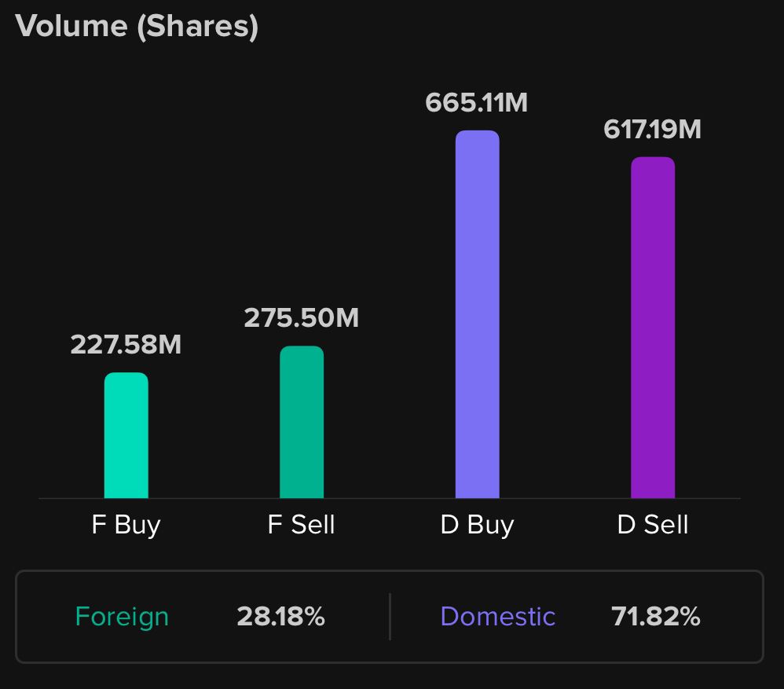Select the 665.11M value label
784x689 pixels.
(x=476, y=102)
